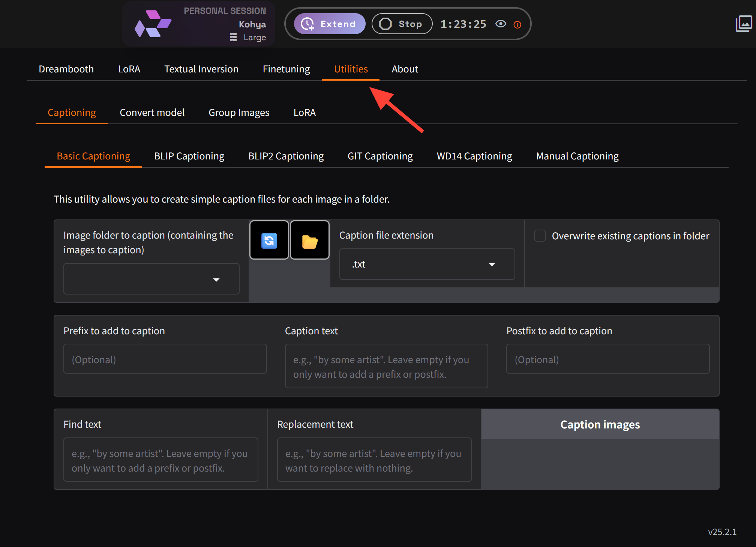Switch to the WD14 Captioning tab
The width and height of the screenshot is (756, 547).
474,156
